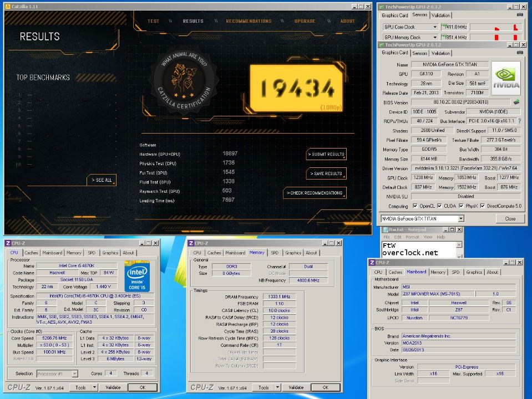Click the CPU-Z title icon in the CPU window
This screenshot has width=532, height=399.
8,243
